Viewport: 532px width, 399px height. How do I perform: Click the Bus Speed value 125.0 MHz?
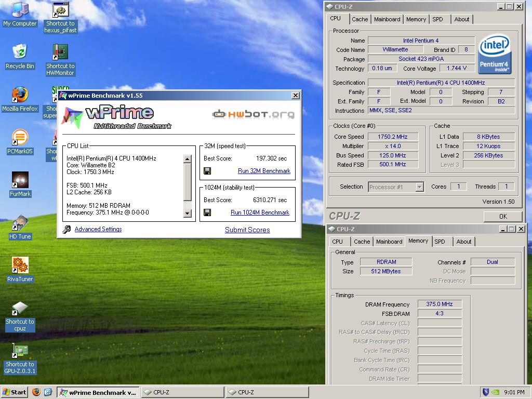[393, 155]
